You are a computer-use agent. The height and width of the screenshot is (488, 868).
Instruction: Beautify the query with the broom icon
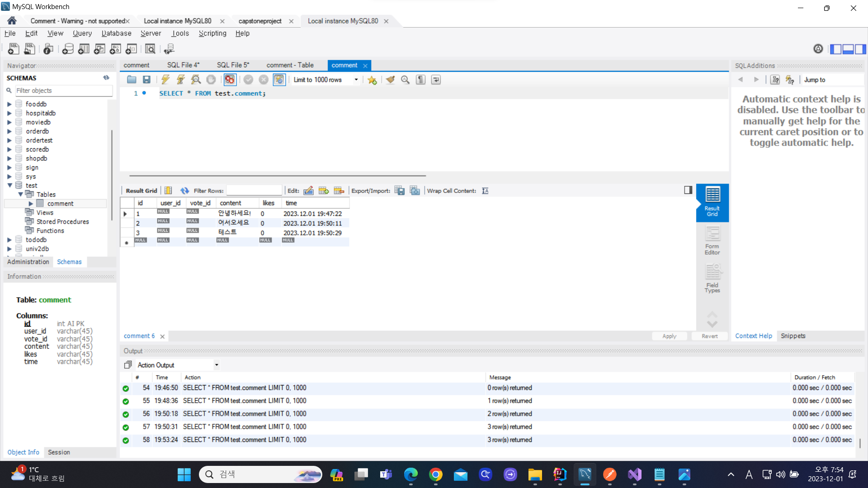tap(390, 80)
